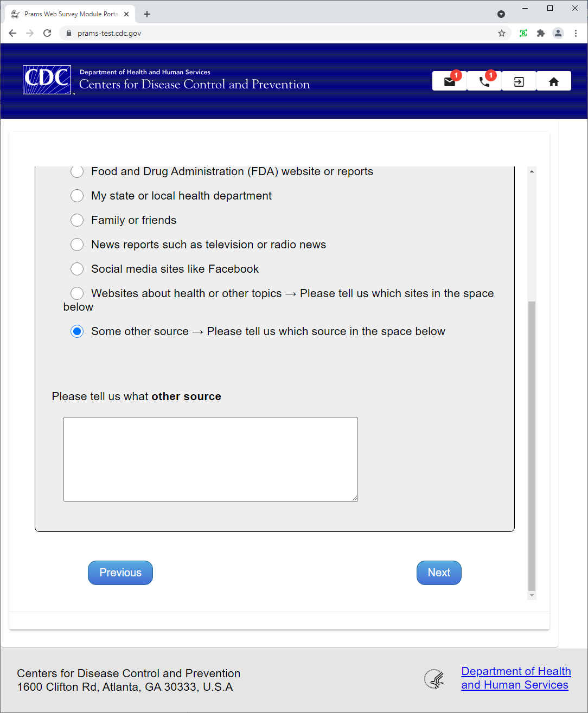The height and width of the screenshot is (713, 588).
Task: Click scroll down arrow of survey panel
Action: click(532, 595)
